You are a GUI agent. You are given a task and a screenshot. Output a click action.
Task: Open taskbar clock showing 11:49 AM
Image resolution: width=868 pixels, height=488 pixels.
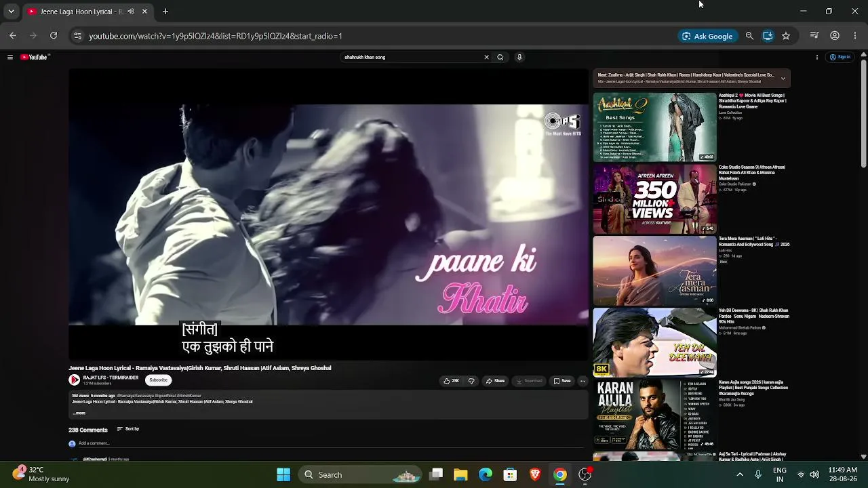point(842,474)
